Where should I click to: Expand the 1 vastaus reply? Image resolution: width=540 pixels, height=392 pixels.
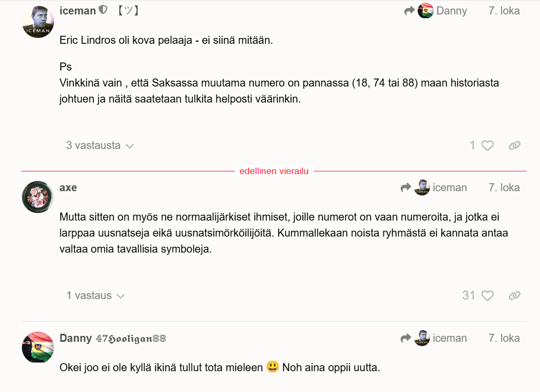[x=95, y=295]
